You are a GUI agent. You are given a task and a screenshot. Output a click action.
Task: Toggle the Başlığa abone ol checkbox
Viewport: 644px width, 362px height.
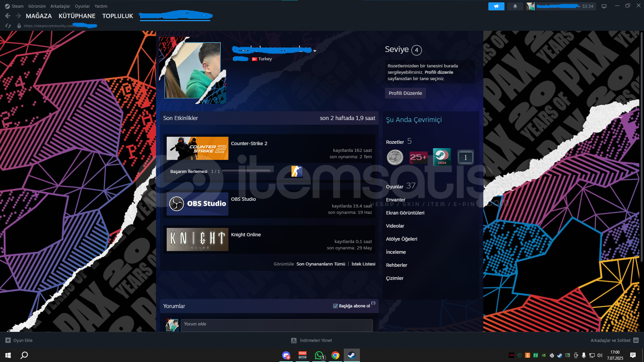click(335, 306)
